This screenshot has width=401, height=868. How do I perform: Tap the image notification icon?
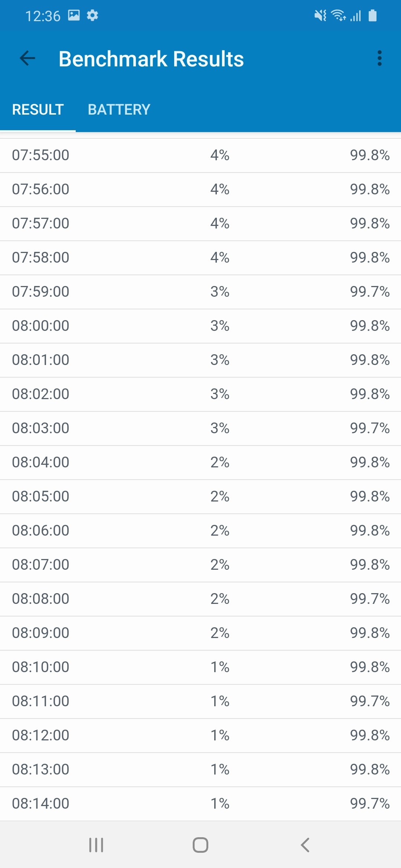[x=74, y=16]
